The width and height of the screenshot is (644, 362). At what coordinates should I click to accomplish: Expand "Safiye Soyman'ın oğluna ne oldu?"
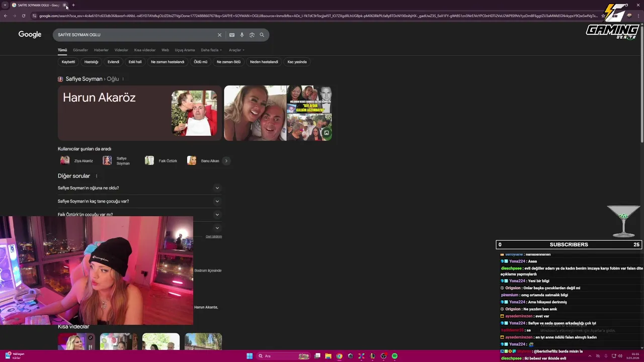(x=139, y=188)
